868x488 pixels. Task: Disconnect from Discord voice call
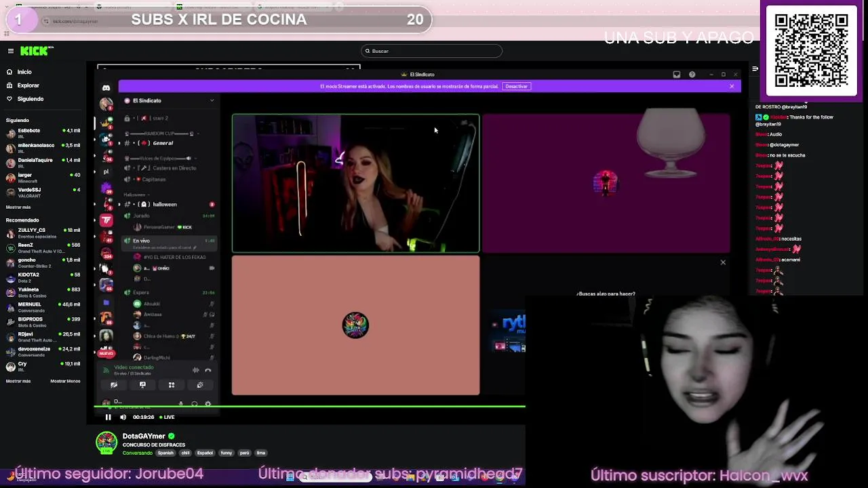pyautogui.click(x=208, y=370)
